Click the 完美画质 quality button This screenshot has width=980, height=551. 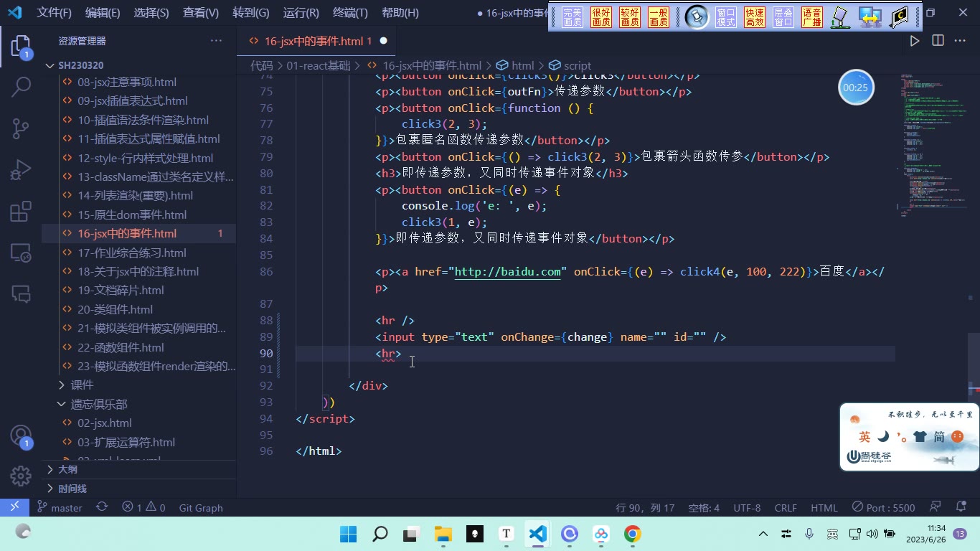[x=573, y=17]
